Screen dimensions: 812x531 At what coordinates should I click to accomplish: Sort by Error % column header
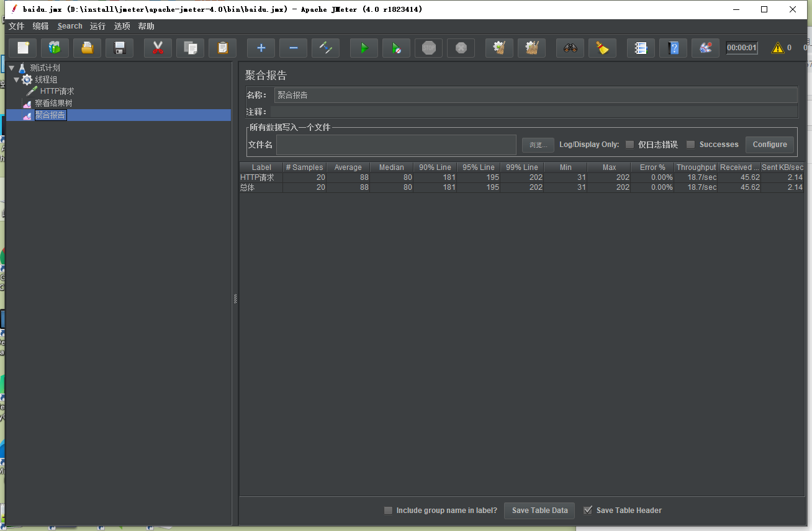point(652,167)
